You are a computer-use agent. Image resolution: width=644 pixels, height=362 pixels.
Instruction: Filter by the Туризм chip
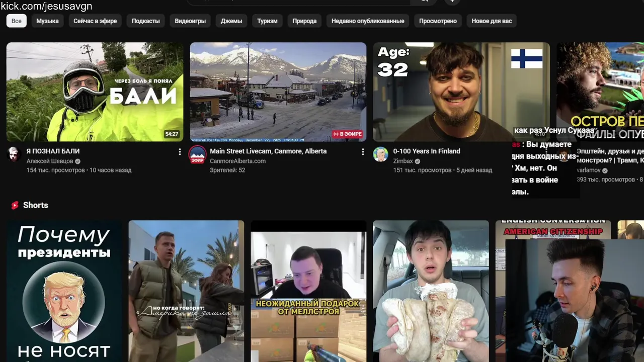[267, 21]
